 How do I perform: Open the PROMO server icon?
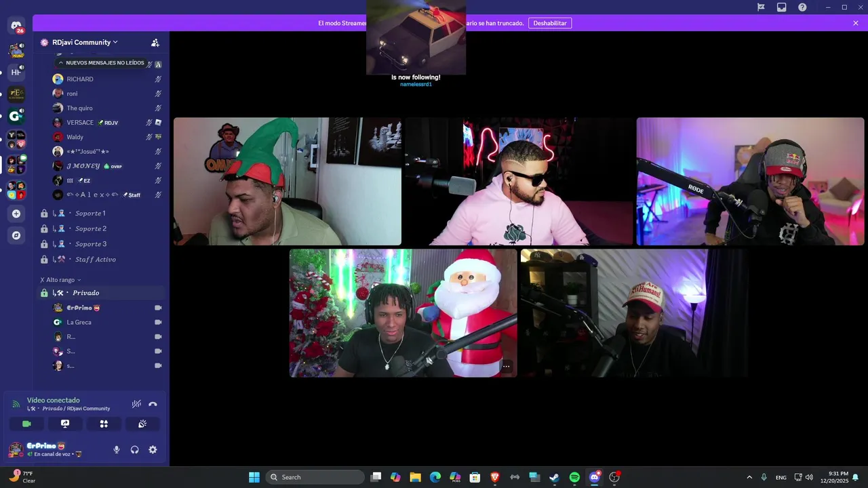(16, 50)
